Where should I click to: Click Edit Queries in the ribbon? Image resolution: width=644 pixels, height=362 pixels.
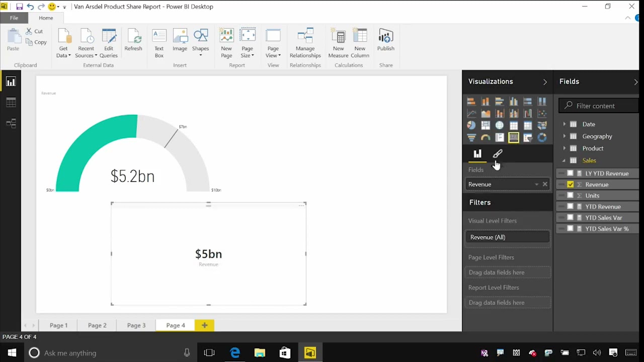pyautogui.click(x=109, y=44)
